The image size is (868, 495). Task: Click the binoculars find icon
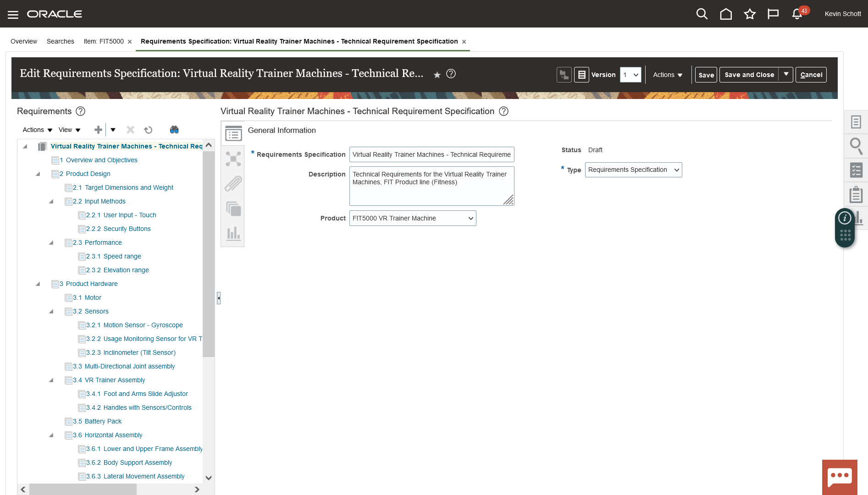(x=174, y=130)
